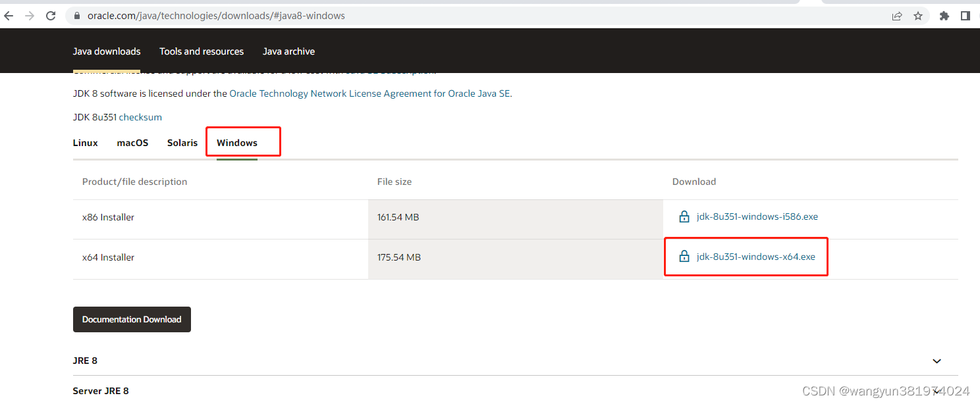Click the x64 Installer description cell
This screenshot has width=980, height=404.
(221, 259)
